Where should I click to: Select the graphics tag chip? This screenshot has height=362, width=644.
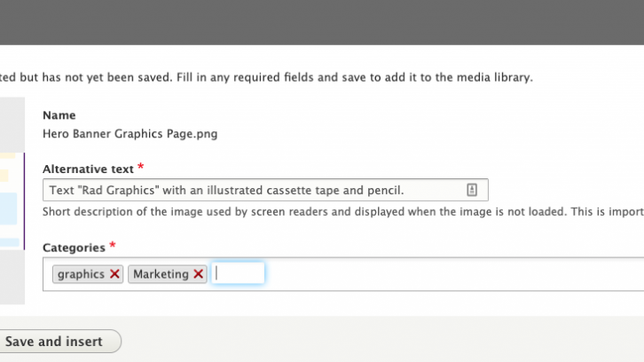[82, 274]
